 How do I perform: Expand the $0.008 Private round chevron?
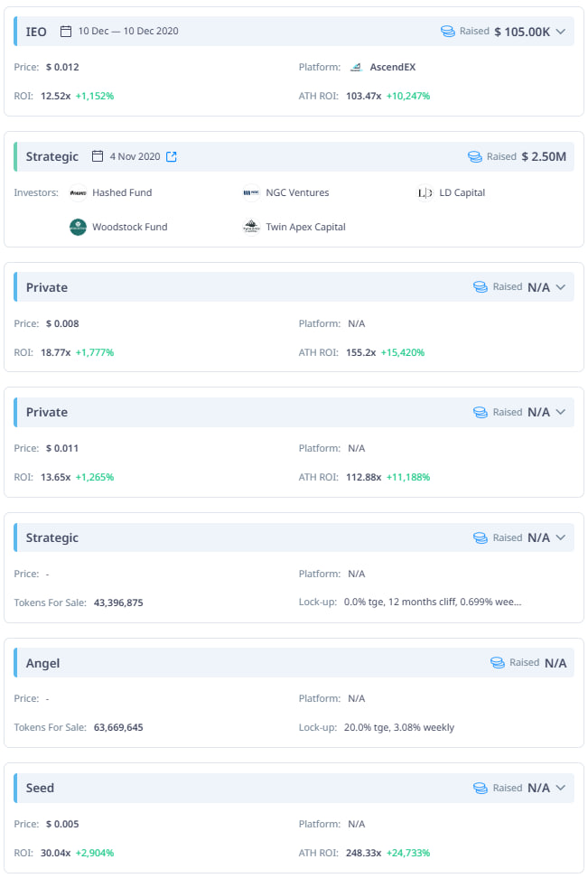[561, 287]
